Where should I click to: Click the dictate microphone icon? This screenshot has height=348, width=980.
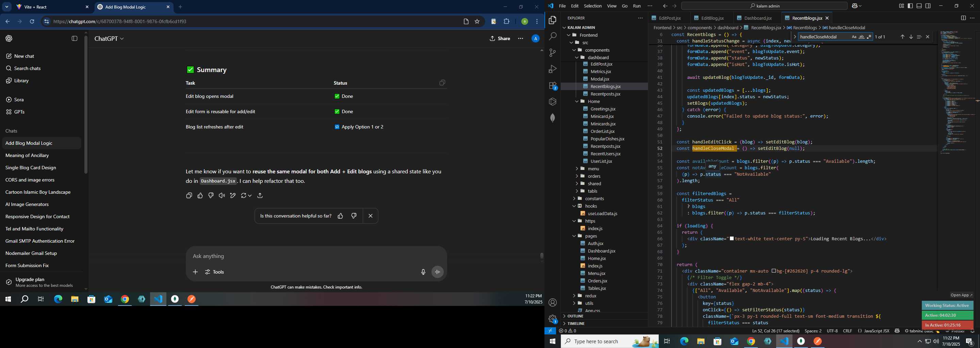pos(423,272)
